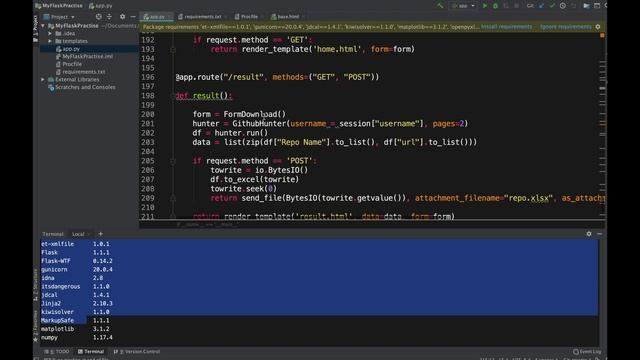The width and height of the screenshot is (640, 360).
Task: Toggle code fold marker at def result line 198
Action: pyautogui.click(x=173, y=96)
